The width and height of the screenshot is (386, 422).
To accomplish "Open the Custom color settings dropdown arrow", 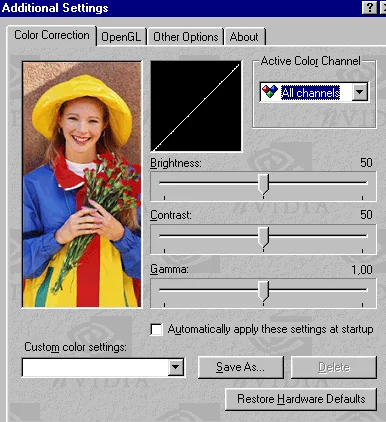I will pyautogui.click(x=176, y=367).
